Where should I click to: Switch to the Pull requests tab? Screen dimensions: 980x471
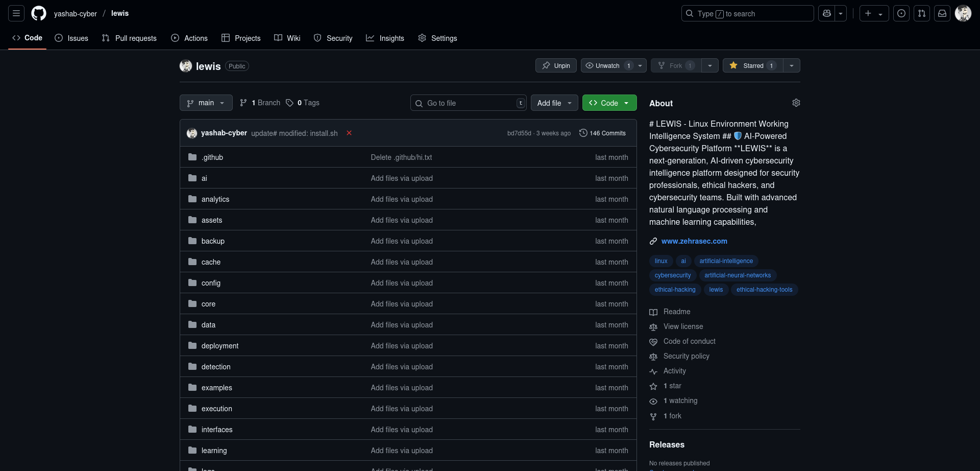(129, 38)
